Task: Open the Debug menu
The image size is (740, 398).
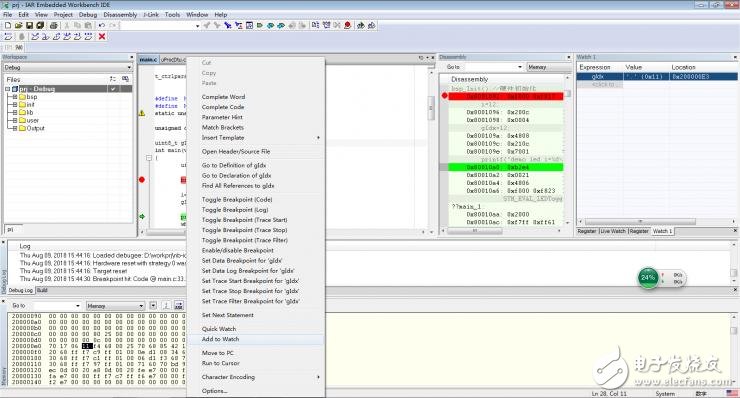Action: tap(88, 15)
